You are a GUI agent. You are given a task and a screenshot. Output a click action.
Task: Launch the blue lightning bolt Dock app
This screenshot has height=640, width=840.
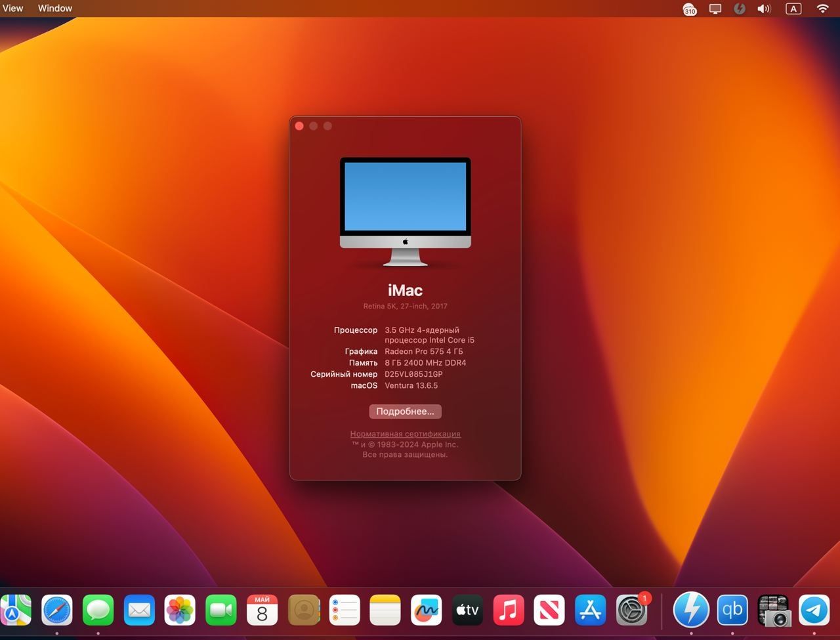pos(691,610)
